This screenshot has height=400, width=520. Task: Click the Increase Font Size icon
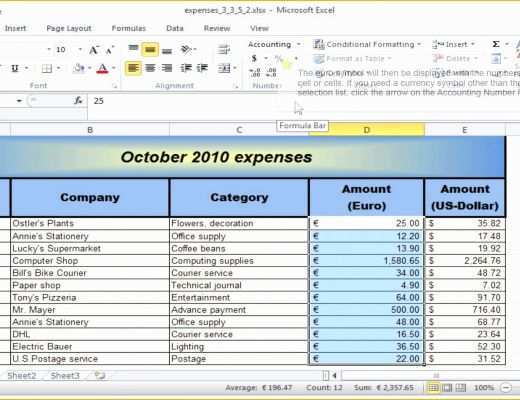click(94, 50)
